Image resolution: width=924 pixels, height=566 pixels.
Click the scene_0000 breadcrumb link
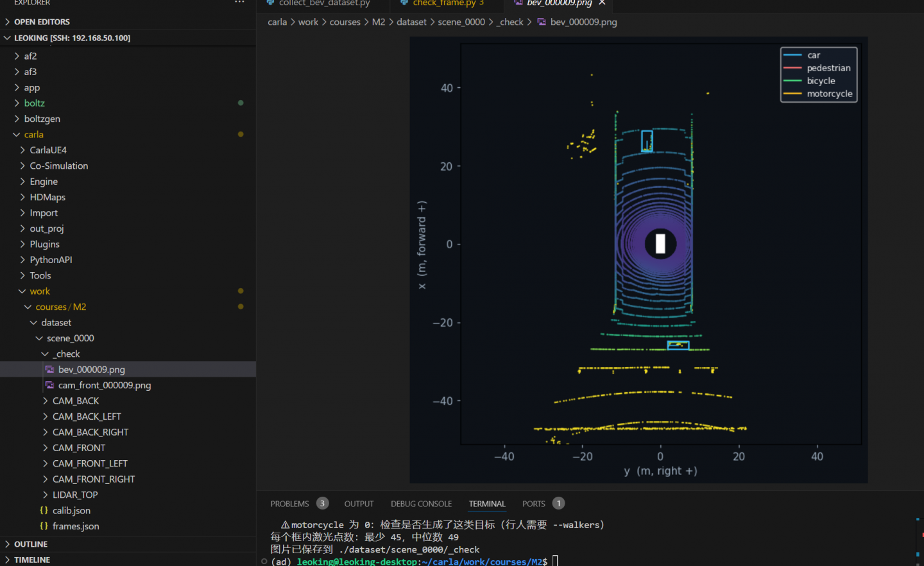[461, 22]
